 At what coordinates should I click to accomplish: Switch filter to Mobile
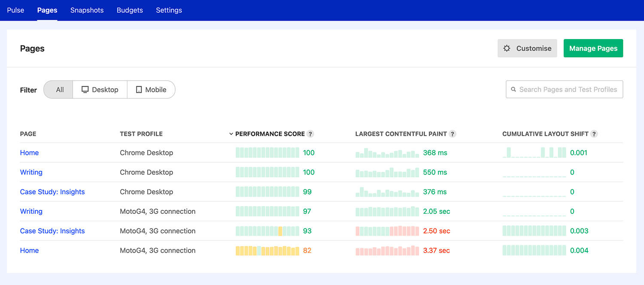pos(151,89)
